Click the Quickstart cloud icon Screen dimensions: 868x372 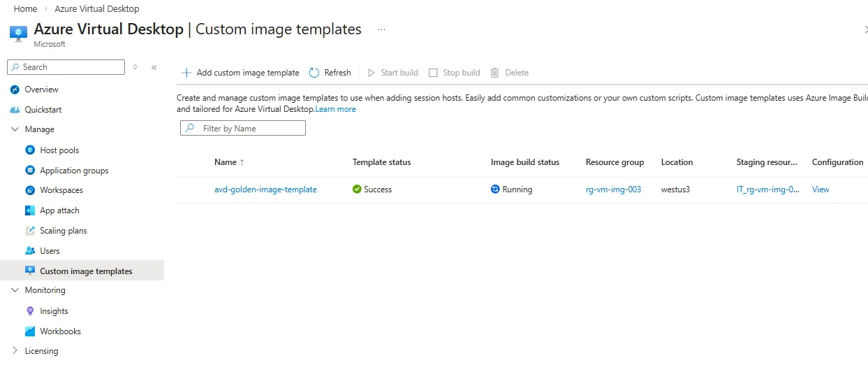(x=15, y=110)
